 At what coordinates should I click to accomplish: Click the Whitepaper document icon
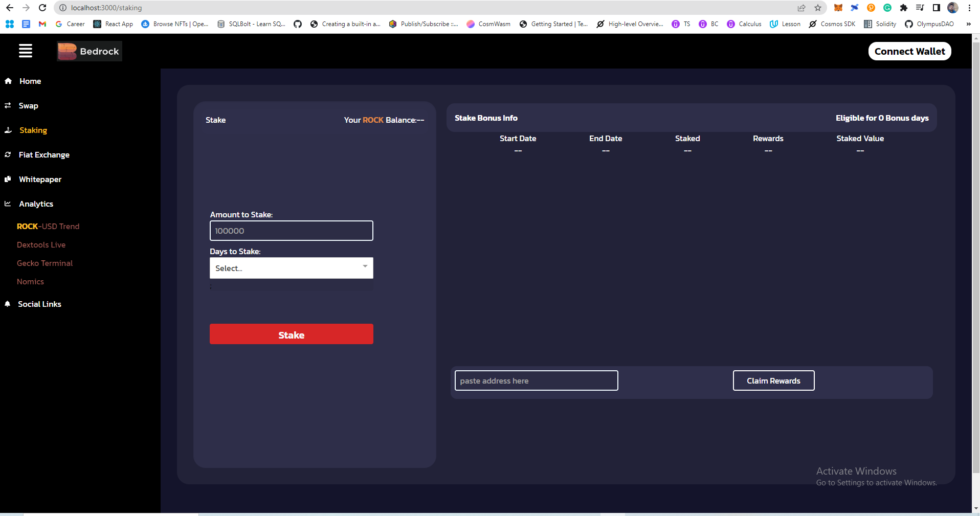coord(8,179)
